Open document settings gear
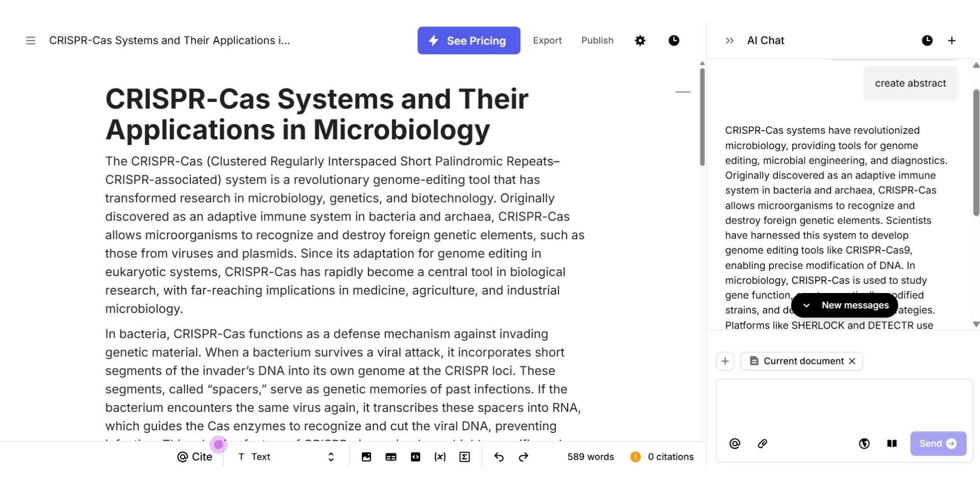The image size is (980, 490). tap(640, 40)
